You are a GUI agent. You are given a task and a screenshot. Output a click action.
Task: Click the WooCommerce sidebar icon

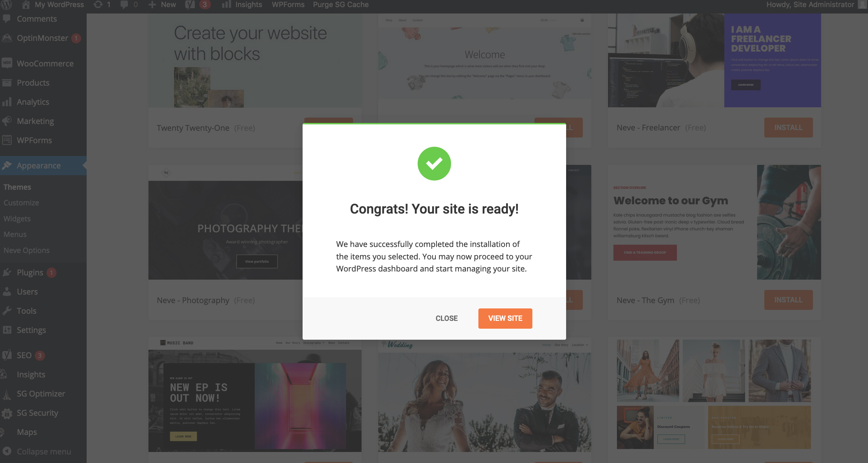coord(7,63)
